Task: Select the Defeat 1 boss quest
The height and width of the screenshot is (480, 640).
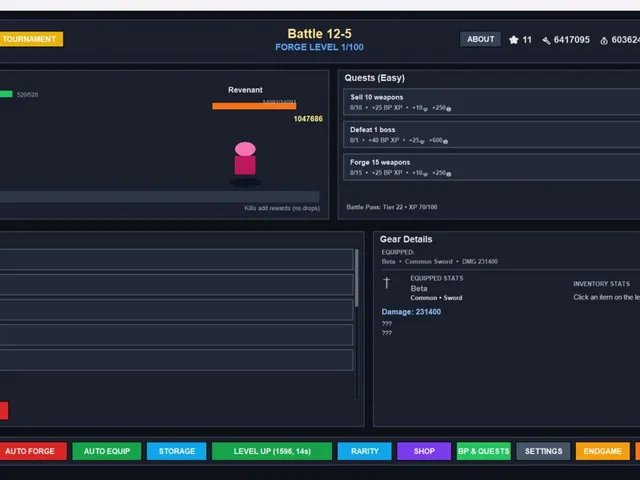Action: [491, 134]
